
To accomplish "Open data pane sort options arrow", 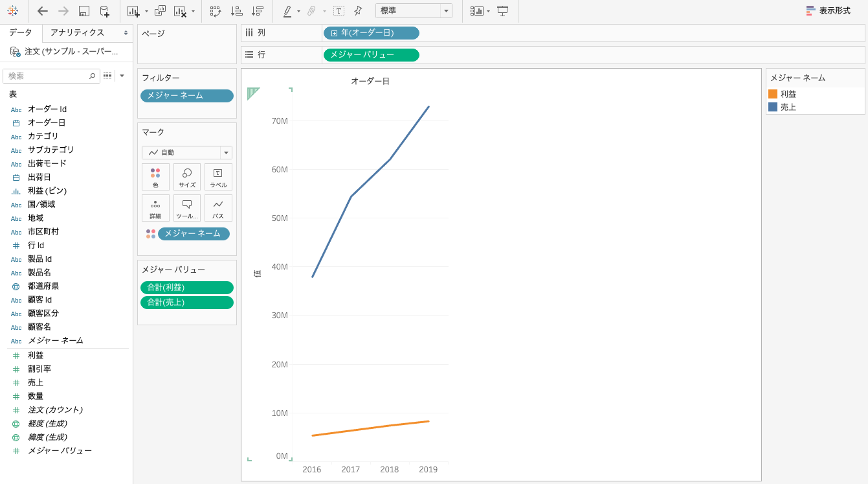I will click(x=122, y=76).
